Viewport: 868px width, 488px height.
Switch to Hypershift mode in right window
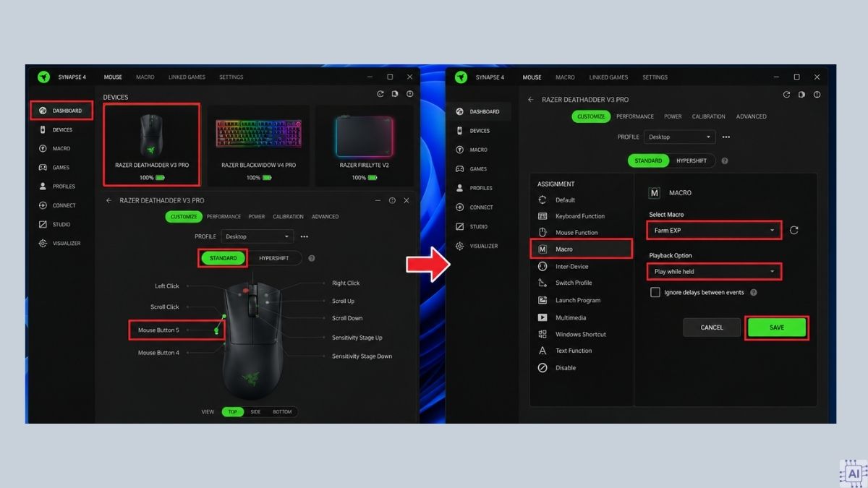[x=692, y=161]
